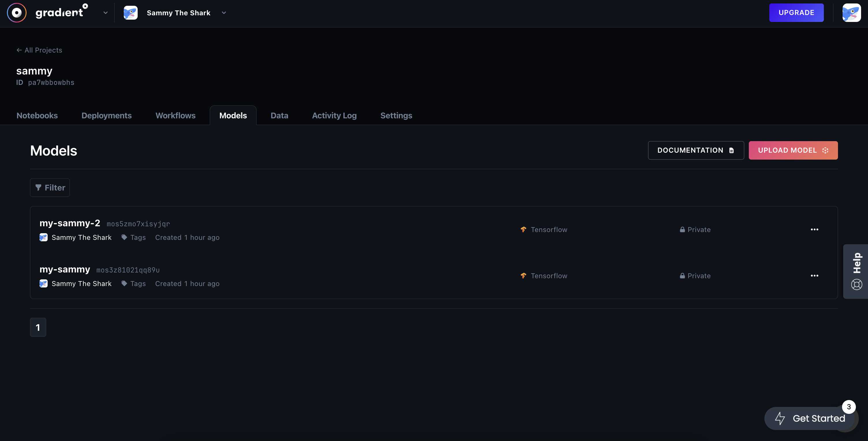Click the page 1 pagination button
The height and width of the screenshot is (441, 868).
[x=38, y=327]
